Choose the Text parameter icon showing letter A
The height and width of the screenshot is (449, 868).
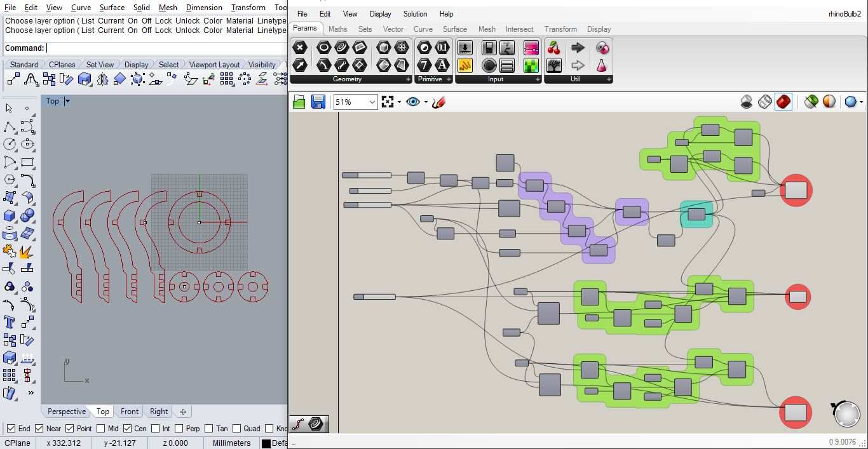coord(442,65)
